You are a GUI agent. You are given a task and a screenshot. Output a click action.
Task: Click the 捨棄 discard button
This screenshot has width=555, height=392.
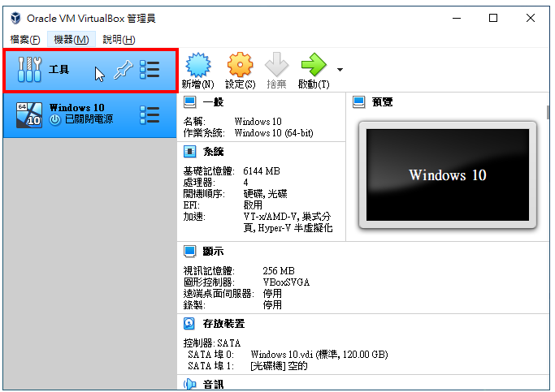click(276, 71)
